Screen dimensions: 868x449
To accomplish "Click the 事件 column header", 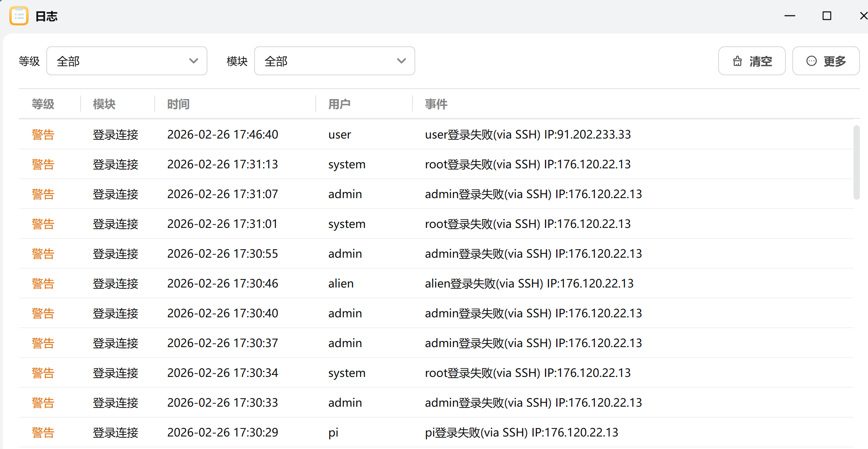I will click(x=436, y=104).
